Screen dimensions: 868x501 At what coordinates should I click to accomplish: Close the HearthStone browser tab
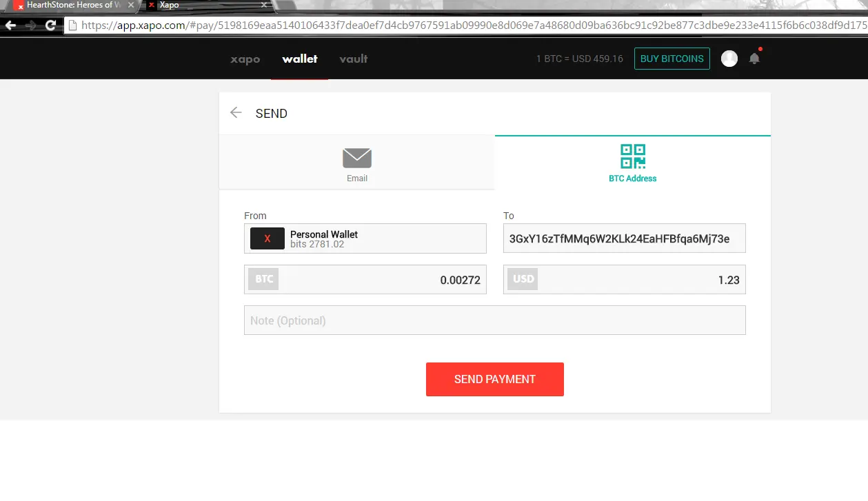coord(131,5)
